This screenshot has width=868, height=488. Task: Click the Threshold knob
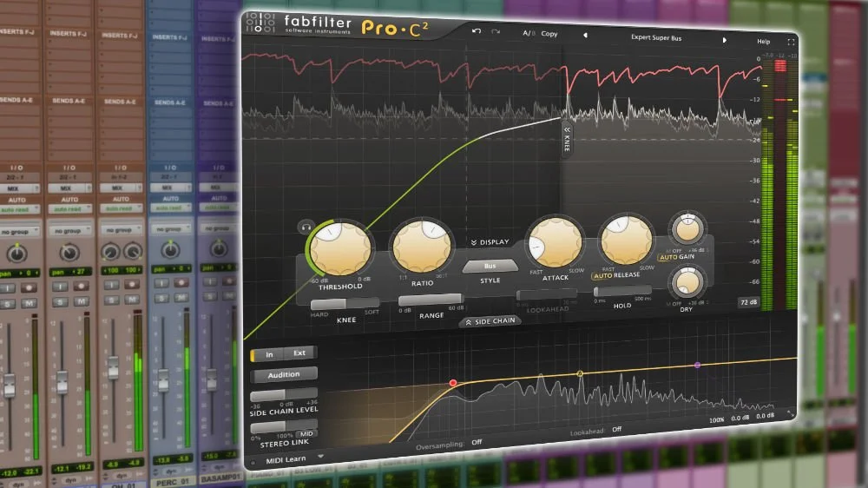click(340, 249)
